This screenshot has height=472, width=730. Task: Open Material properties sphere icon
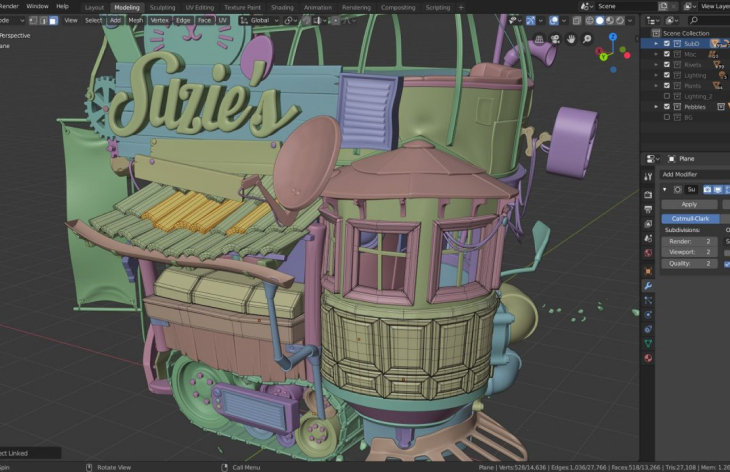648,358
